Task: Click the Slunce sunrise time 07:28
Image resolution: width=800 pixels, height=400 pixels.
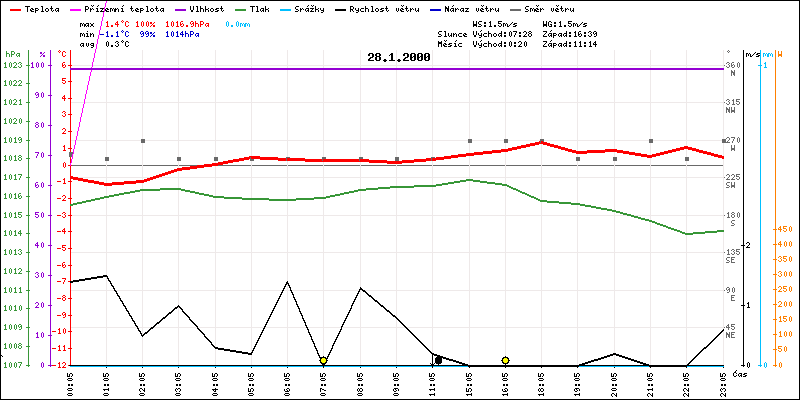Action: coord(519,33)
